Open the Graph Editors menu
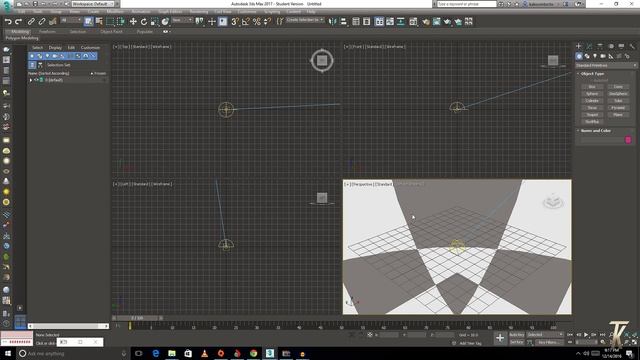 pyautogui.click(x=170, y=12)
